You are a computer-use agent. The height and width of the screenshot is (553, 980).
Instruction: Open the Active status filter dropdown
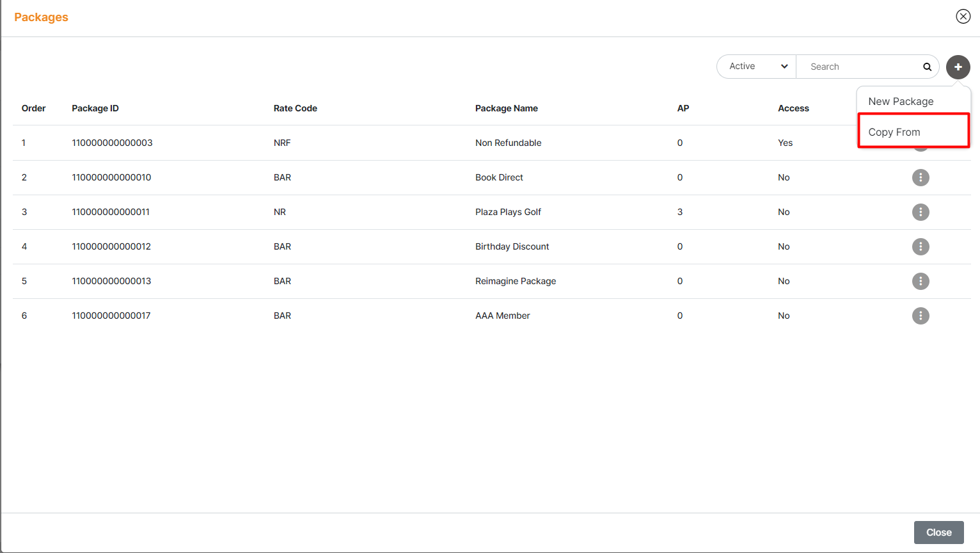pos(757,67)
